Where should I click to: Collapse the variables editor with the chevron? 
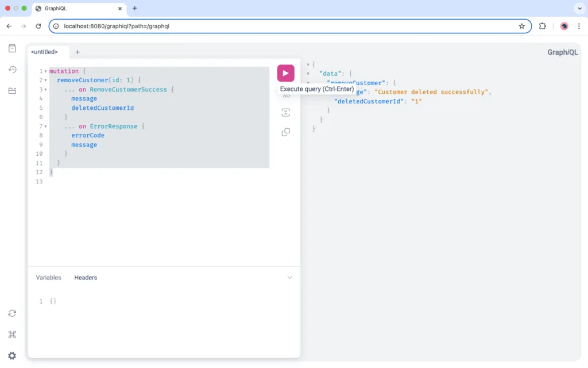click(289, 278)
